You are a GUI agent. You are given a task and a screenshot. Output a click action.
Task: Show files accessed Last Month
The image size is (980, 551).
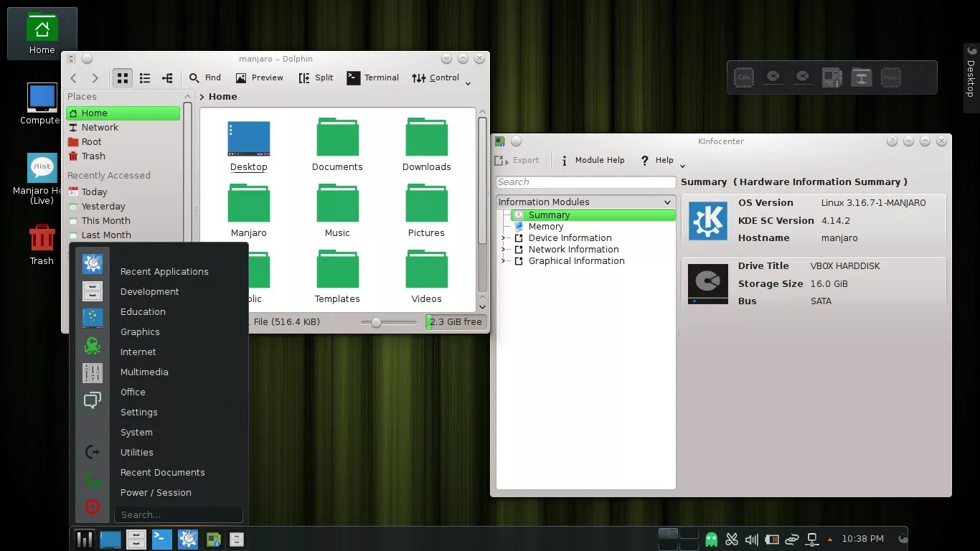[x=123, y=235]
